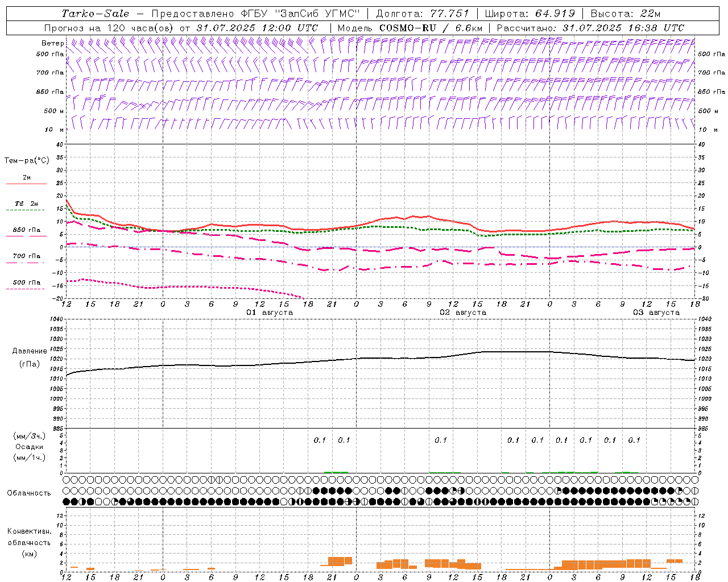Click the 'Конвективн.' convective cloud label
This screenshot has height=582, width=728.
(x=30, y=531)
